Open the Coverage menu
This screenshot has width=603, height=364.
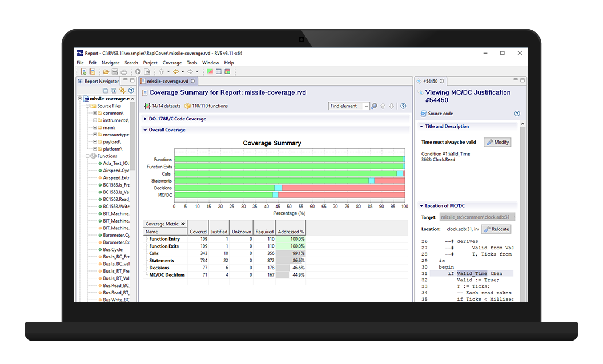[172, 63]
